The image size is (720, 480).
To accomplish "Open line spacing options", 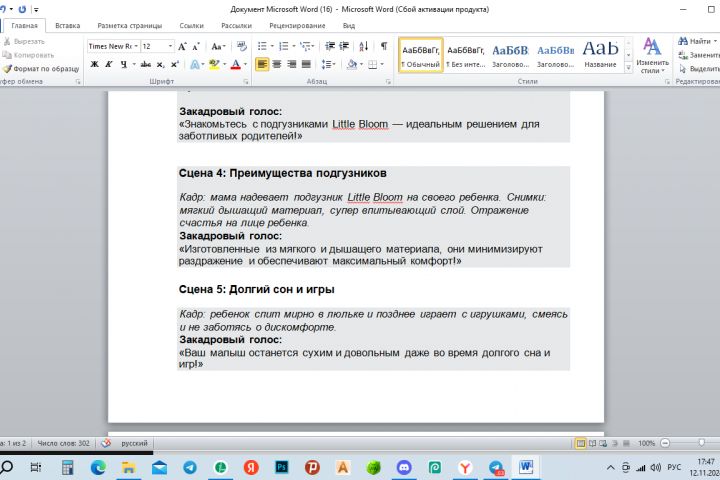I will [x=328, y=64].
